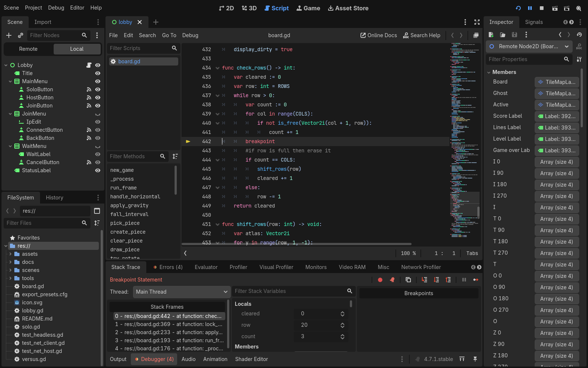Pause the running project
This screenshot has height=368, width=588.
(x=530, y=8)
